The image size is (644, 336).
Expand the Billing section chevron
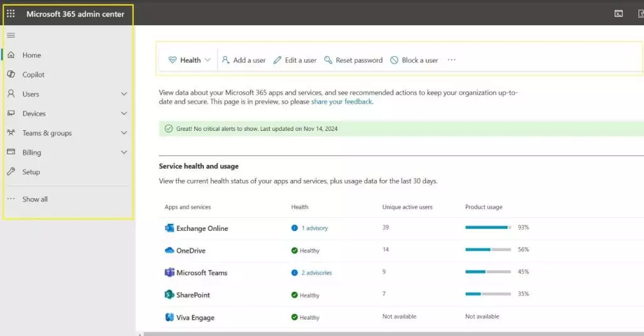(124, 153)
